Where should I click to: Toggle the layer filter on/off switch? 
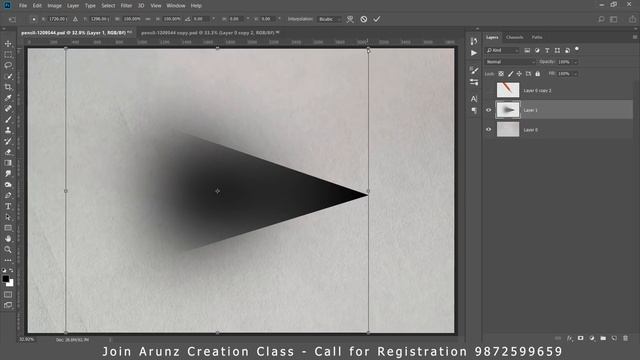577,49
